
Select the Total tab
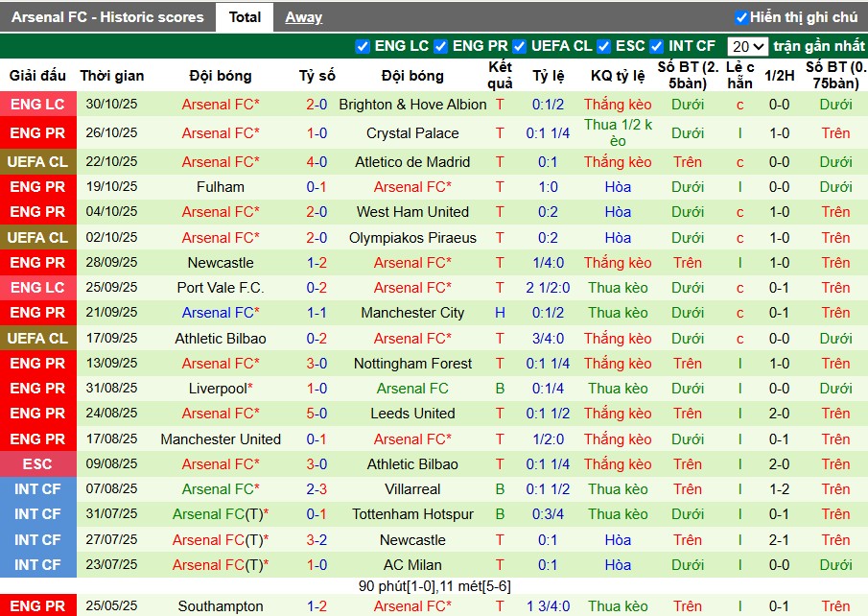(x=245, y=17)
